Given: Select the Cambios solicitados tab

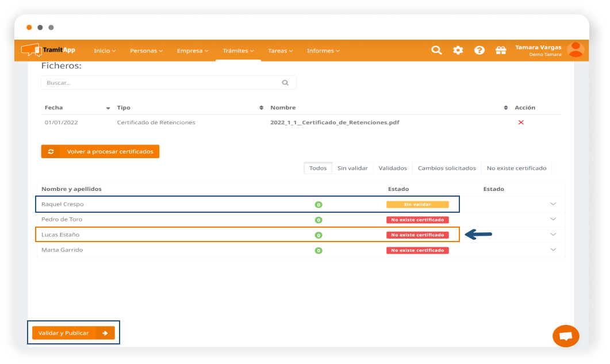Looking at the screenshot, I should (x=447, y=168).
